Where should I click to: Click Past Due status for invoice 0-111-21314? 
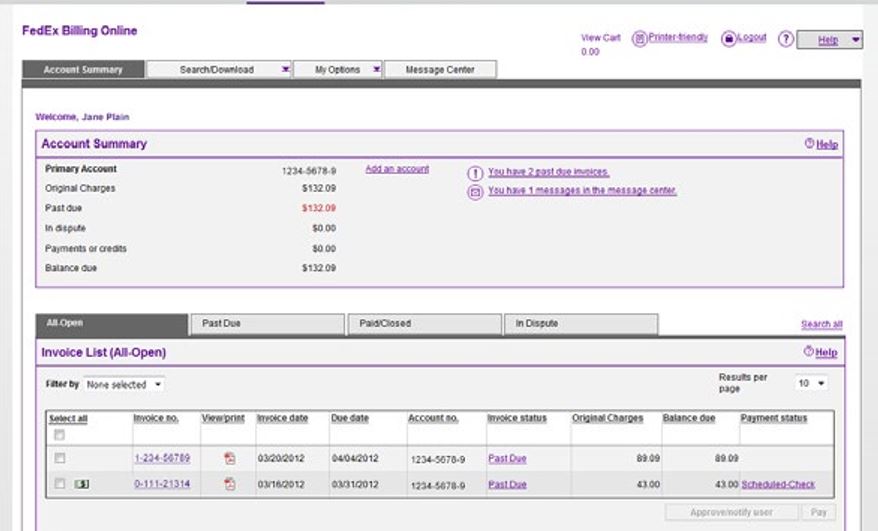pos(507,484)
